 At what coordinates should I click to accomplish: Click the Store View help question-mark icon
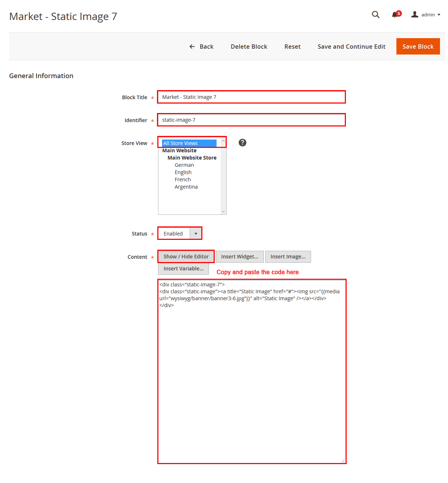pyautogui.click(x=242, y=143)
